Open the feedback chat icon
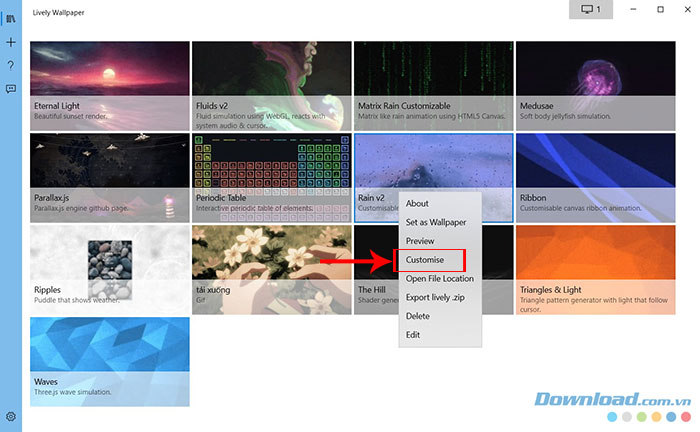 11,89
